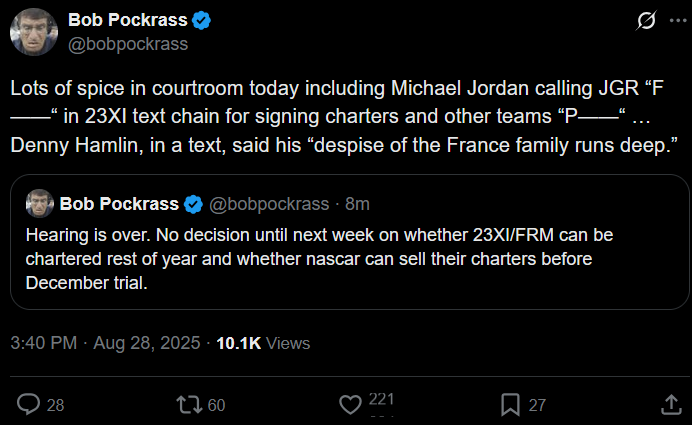
Task: Open the Grok icon at top right
Action: pos(646,21)
